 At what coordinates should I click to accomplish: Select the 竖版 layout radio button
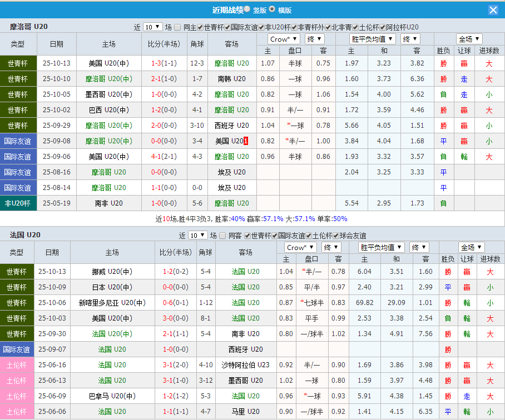click(x=246, y=9)
